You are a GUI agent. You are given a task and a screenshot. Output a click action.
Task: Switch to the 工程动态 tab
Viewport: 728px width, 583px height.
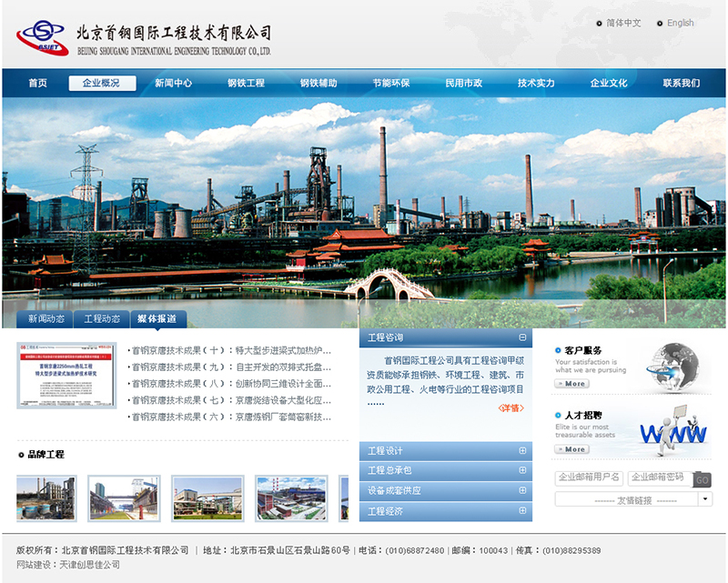(102, 319)
